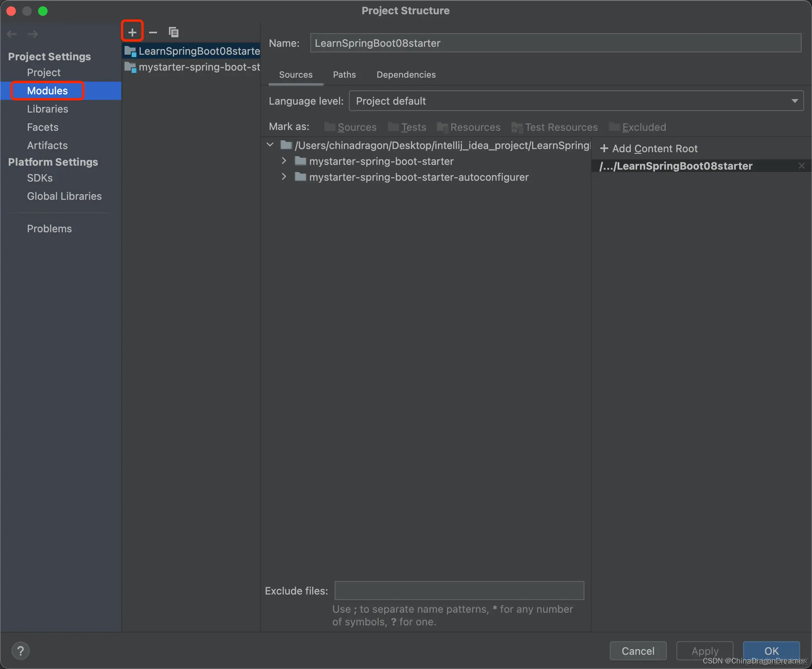This screenshot has height=669, width=812.
Task: Click the forward navigation arrow
Action: click(33, 34)
